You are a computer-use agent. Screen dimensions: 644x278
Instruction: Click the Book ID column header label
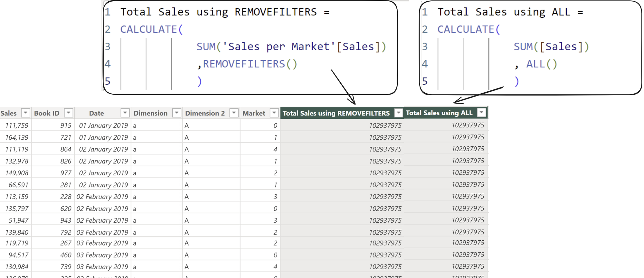[x=47, y=113]
